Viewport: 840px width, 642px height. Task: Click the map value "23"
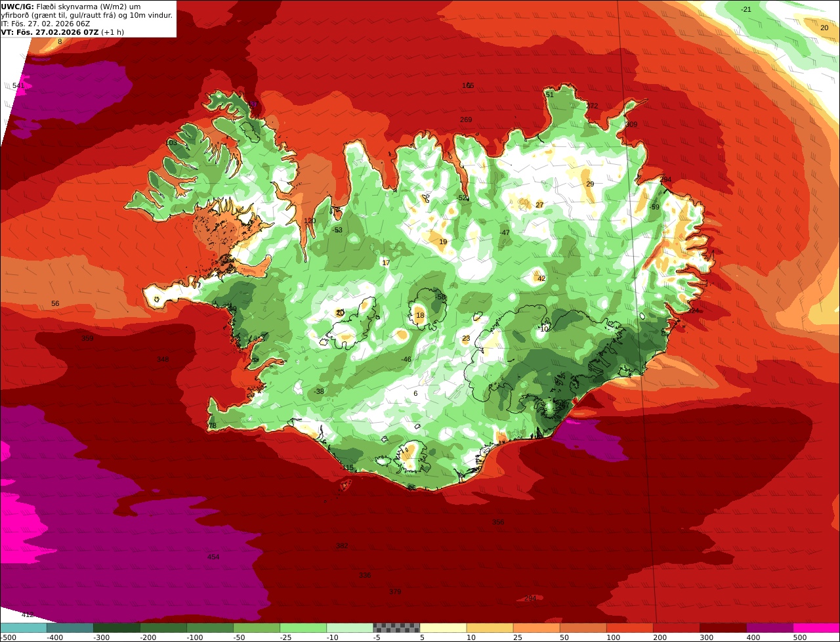(466, 338)
